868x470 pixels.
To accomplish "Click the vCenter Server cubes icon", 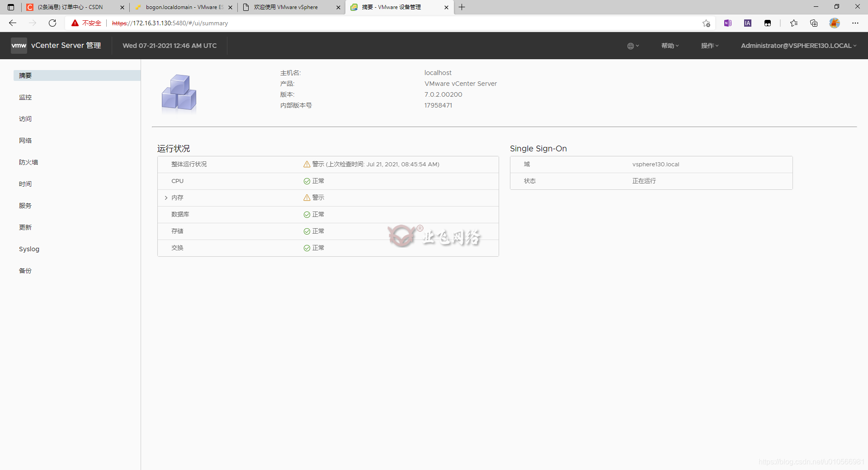I will (x=179, y=93).
